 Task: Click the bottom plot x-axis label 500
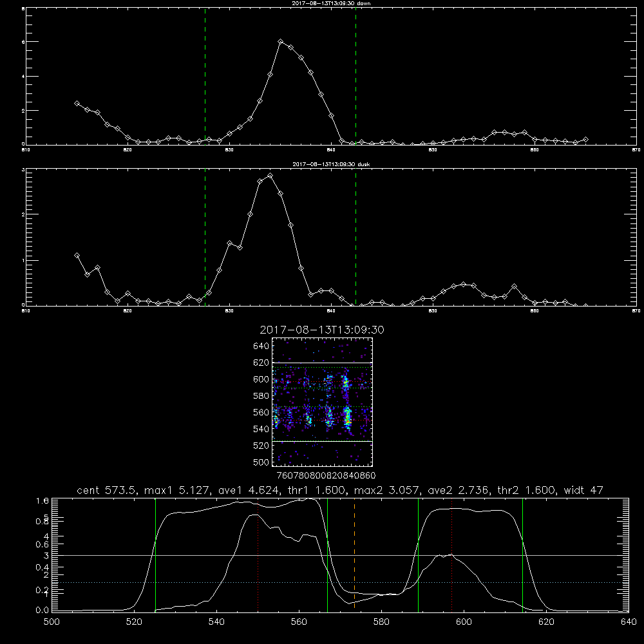point(52,622)
